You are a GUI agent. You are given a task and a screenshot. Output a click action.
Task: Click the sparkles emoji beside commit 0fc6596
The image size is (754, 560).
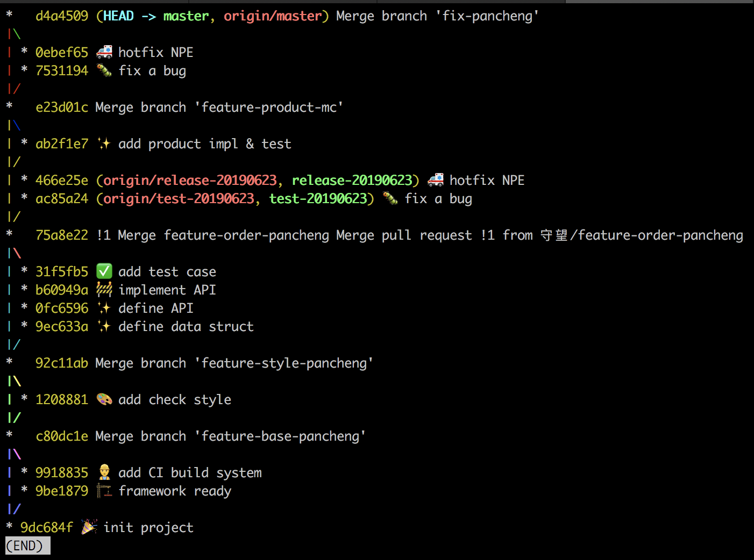(104, 308)
